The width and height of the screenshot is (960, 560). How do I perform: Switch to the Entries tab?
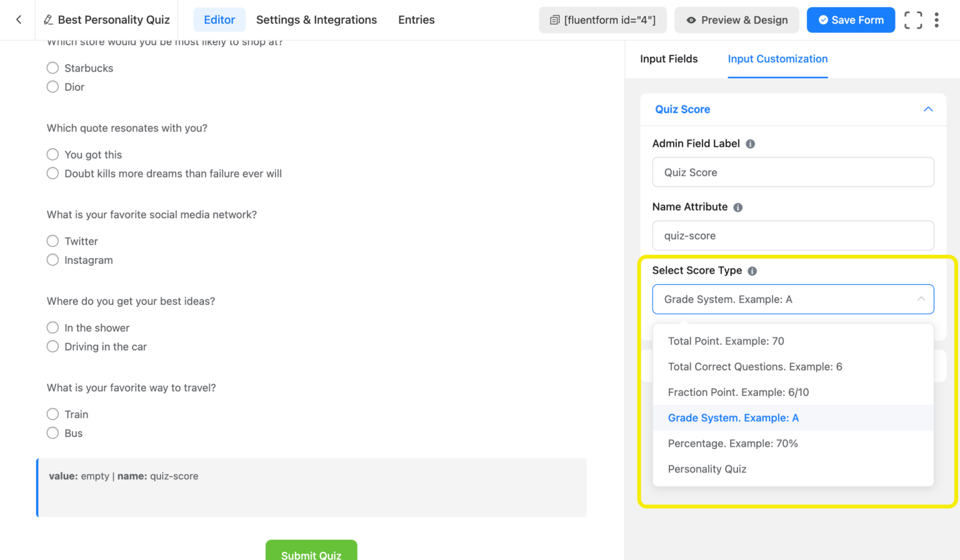click(416, 19)
